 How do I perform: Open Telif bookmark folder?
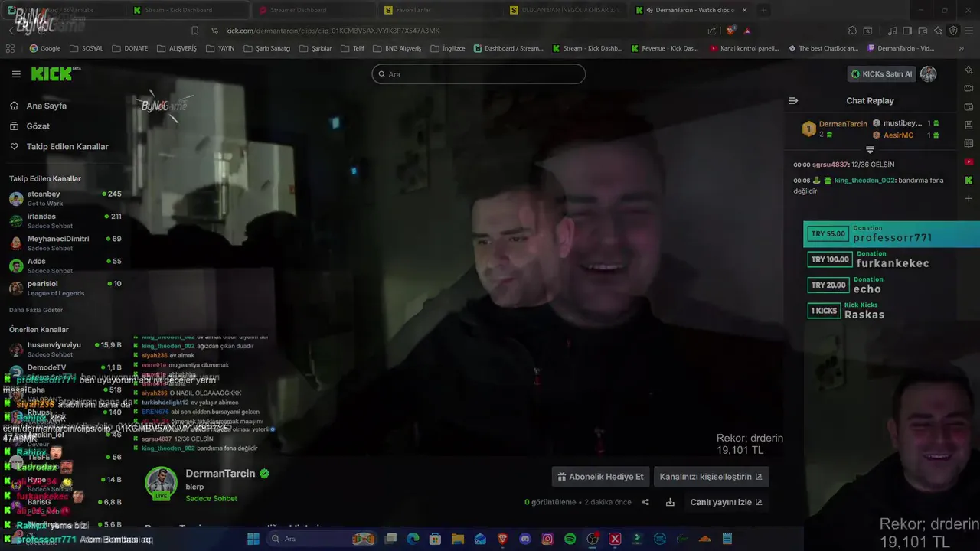[352, 48]
